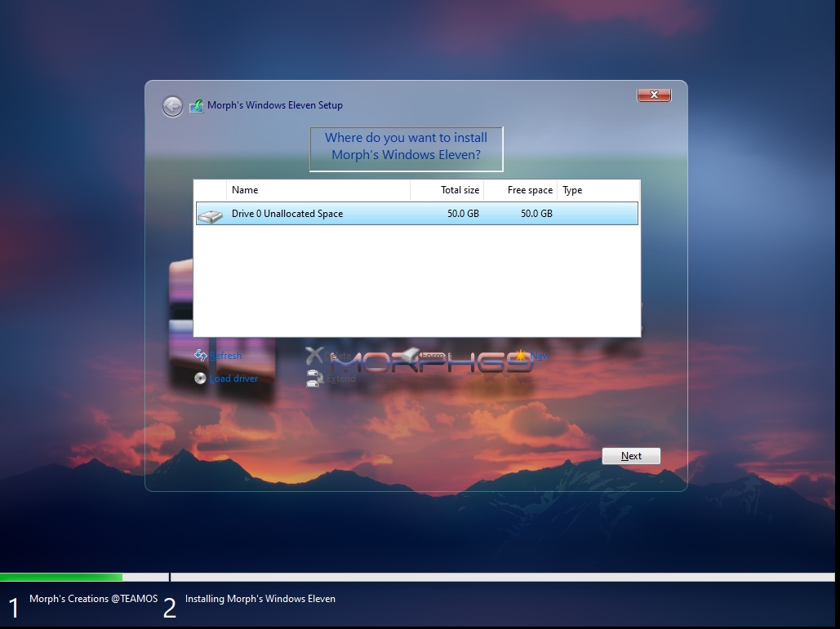The image size is (840, 629).
Task: Open the Load driver link
Action: coord(233,379)
